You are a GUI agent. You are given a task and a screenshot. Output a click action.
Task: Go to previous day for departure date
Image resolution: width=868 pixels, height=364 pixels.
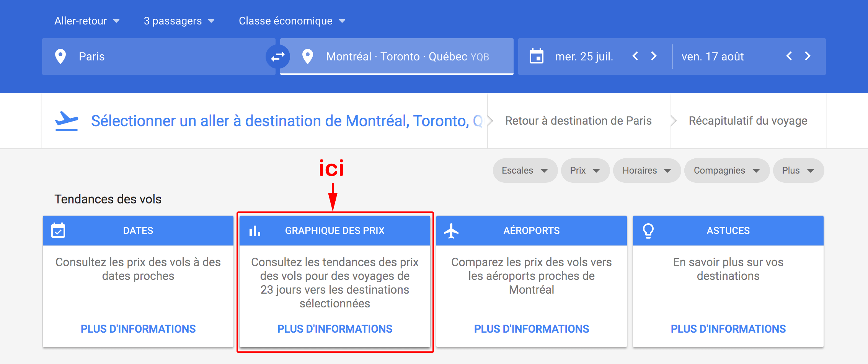[x=635, y=56]
